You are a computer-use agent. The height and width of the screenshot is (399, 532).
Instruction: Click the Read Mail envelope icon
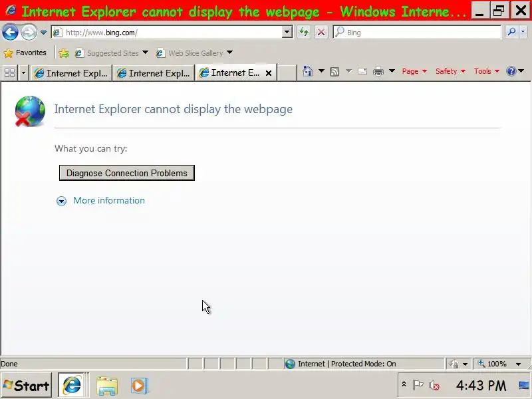point(362,71)
